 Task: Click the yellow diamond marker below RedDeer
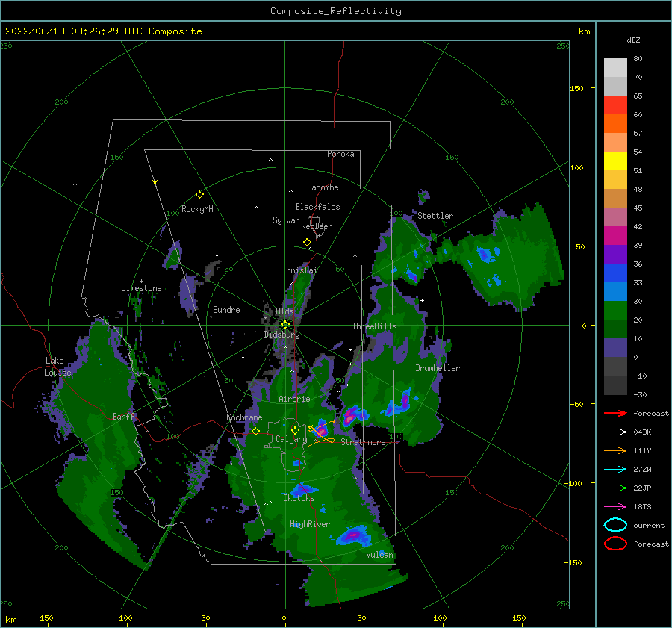307,243
